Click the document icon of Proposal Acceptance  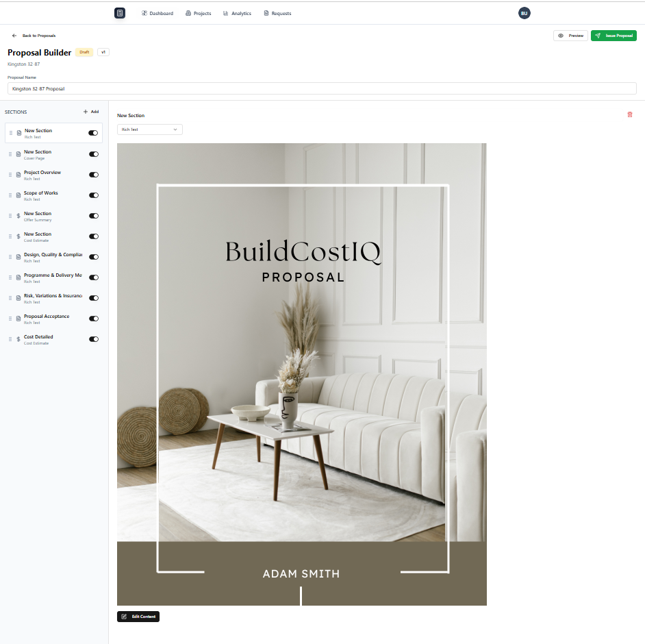click(x=18, y=319)
